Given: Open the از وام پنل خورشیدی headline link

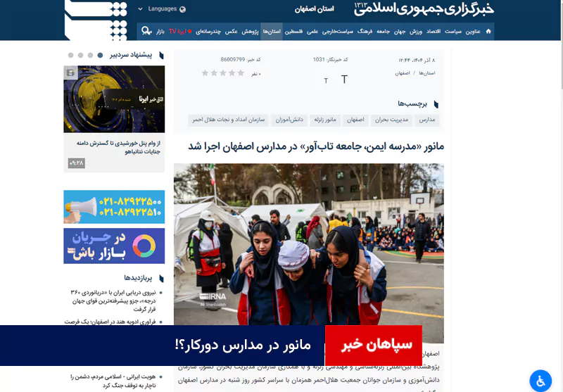Looking at the screenshot, I should pyautogui.click(x=118, y=147).
